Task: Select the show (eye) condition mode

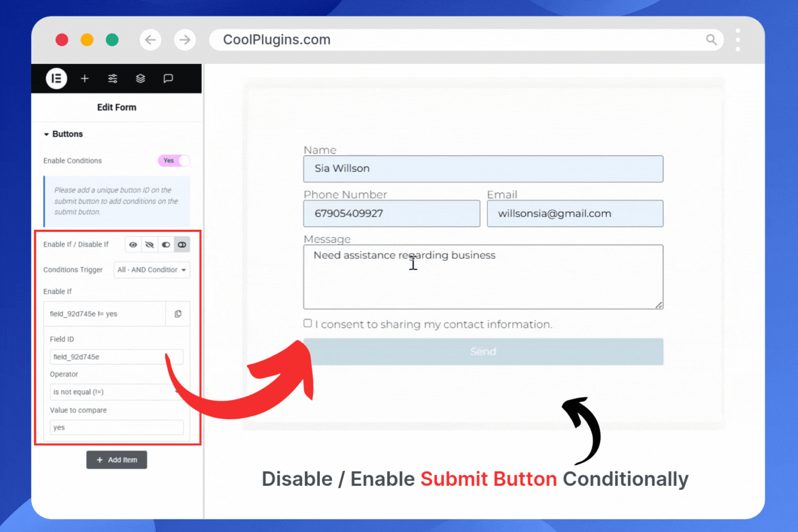Action: 133,245
